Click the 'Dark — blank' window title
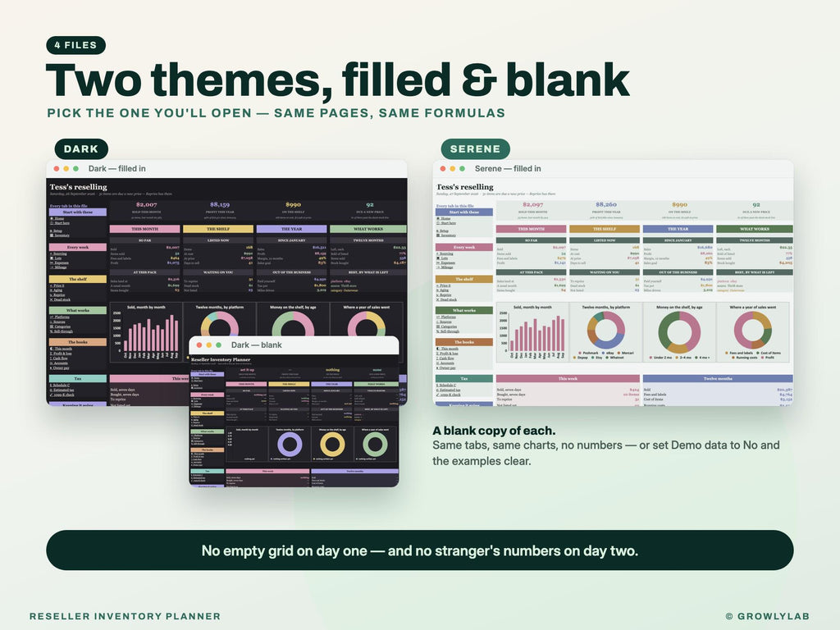The height and width of the screenshot is (630, 840). (x=256, y=345)
